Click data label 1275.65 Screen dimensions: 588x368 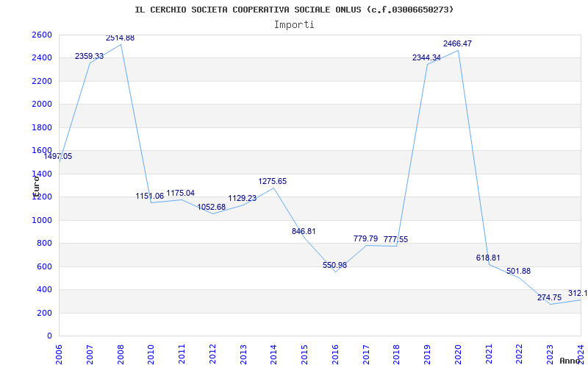(x=272, y=181)
